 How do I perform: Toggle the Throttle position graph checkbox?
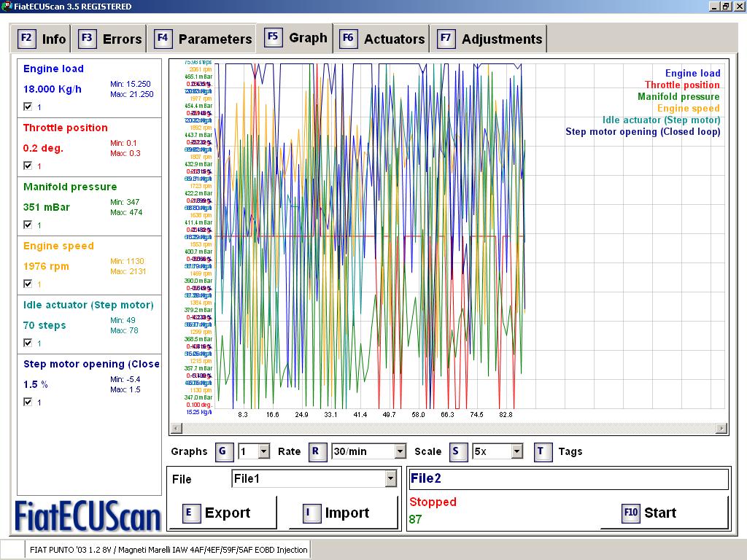coord(28,166)
